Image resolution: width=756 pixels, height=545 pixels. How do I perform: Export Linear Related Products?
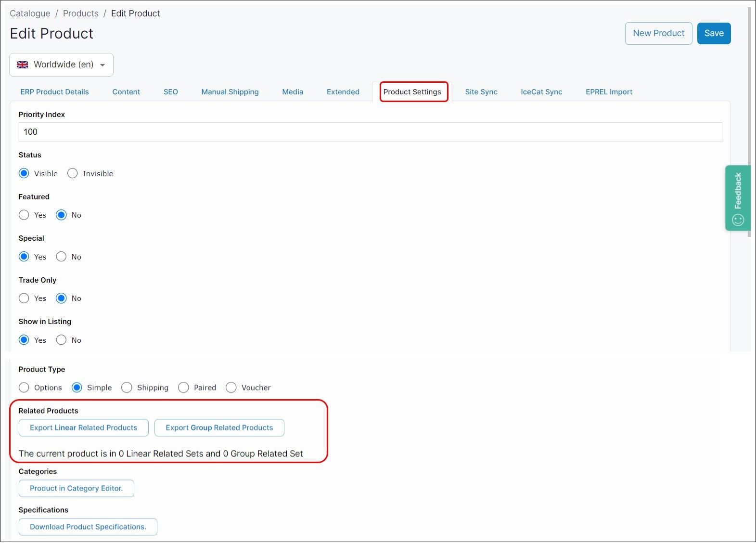83,428
